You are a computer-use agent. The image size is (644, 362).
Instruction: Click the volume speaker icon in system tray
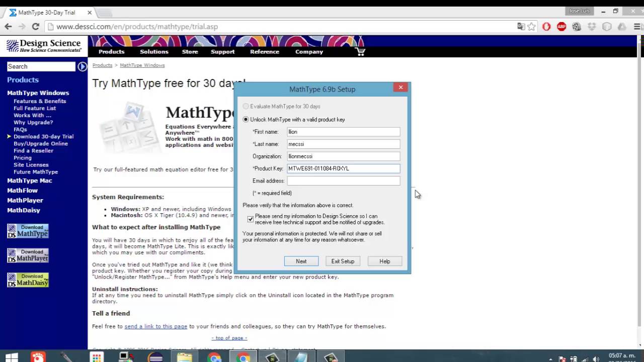pos(596,359)
